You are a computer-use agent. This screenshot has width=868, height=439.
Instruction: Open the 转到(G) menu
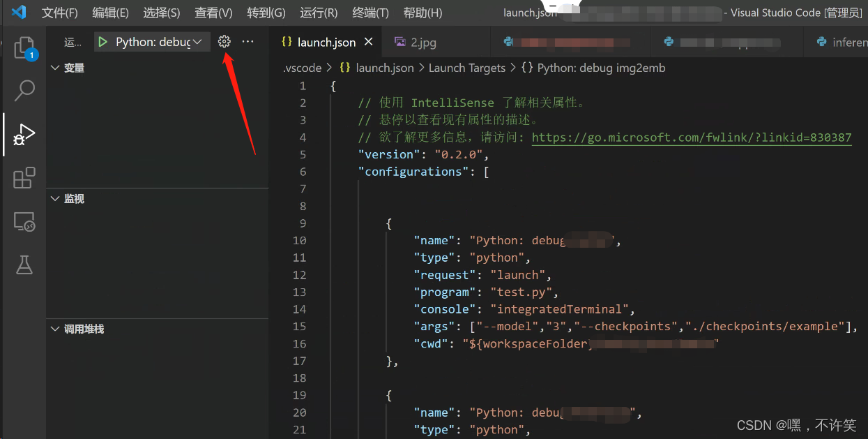266,13
